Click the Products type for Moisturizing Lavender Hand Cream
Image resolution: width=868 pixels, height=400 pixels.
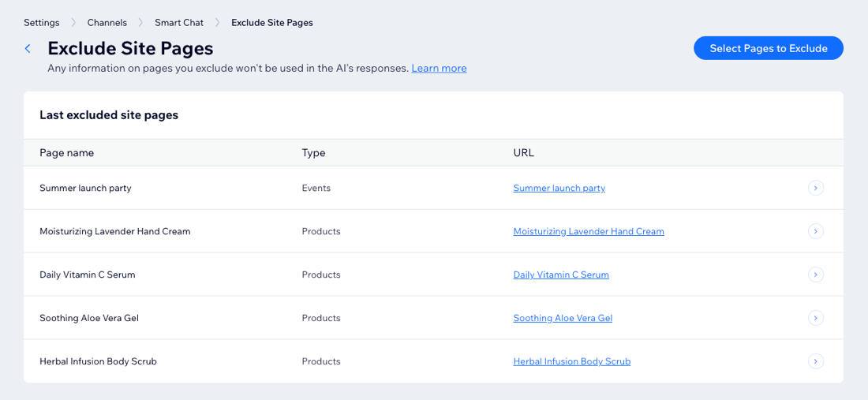click(x=321, y=231)
